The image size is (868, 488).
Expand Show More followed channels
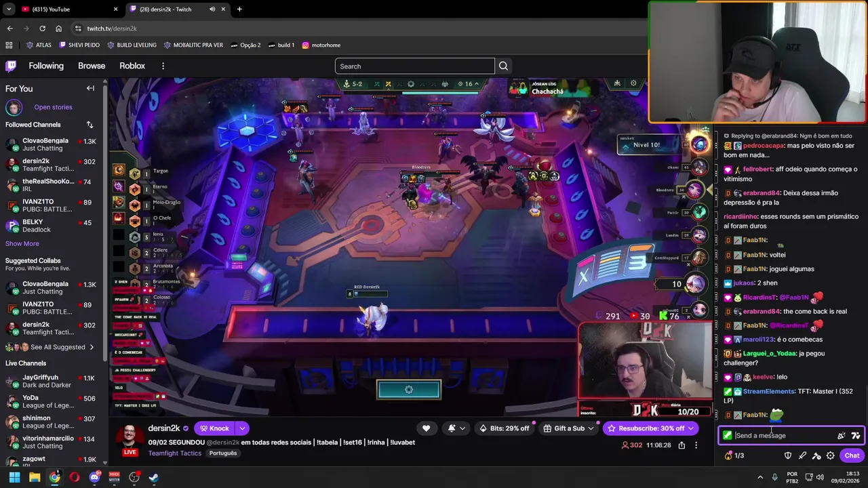[22, 243]
